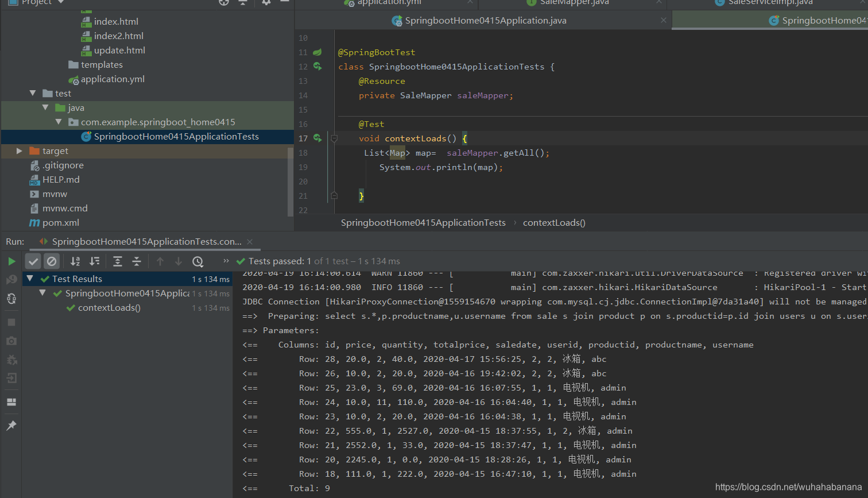Click Spring leaf gutter icon on line 11
Image resolution: width=868 pixels, height=498 pixels.
(x=317, y=52)
